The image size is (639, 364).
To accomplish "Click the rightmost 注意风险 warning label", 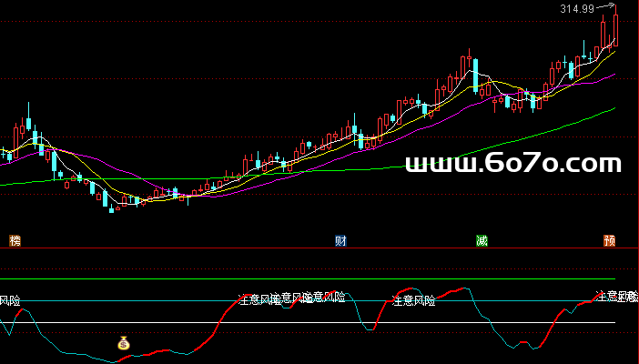I will (x=616, y=296).
